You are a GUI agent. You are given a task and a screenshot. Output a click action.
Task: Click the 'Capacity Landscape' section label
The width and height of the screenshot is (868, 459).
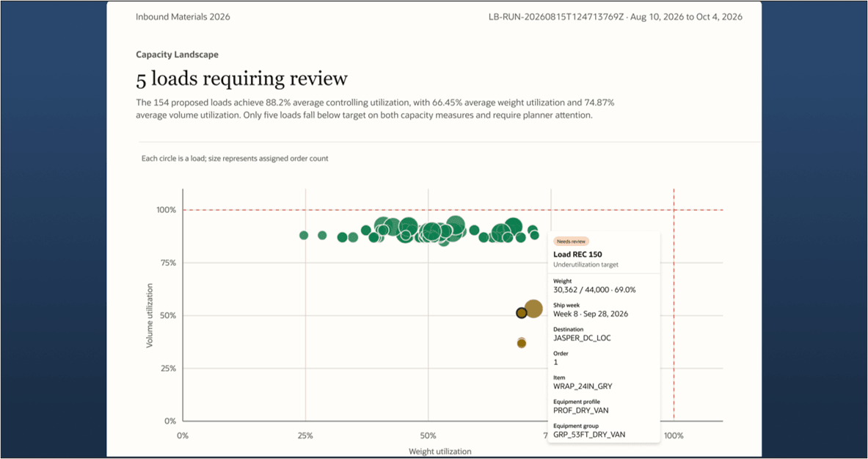[177, 54]
